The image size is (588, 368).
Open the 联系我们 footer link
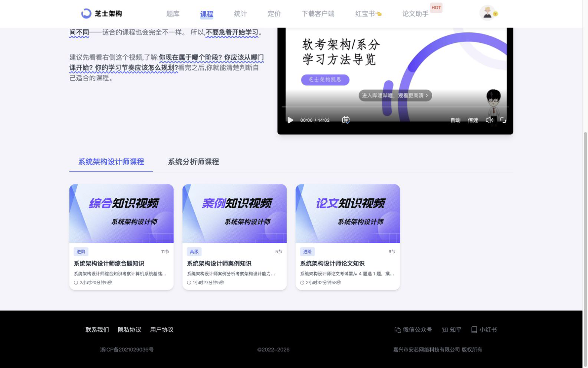[x=97, y=330]
